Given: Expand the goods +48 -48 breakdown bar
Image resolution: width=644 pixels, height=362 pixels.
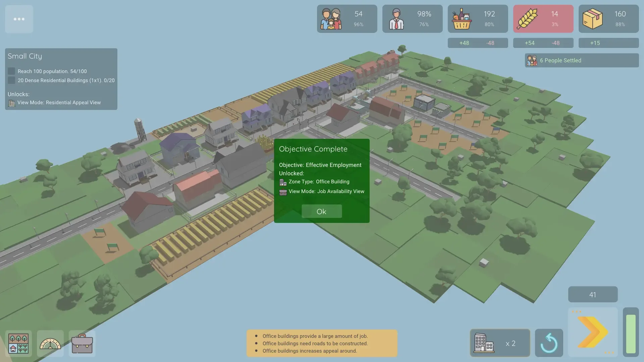Looking at the screenshot, I should point(478,43).
